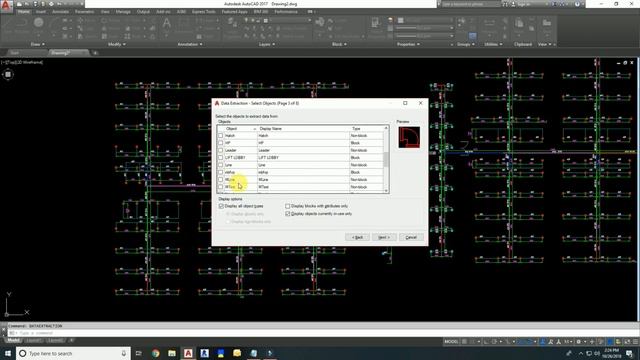Viewport: 640px width, 360px height.
Task: Expand the Modify panel
Action: [x=117, y=44]
